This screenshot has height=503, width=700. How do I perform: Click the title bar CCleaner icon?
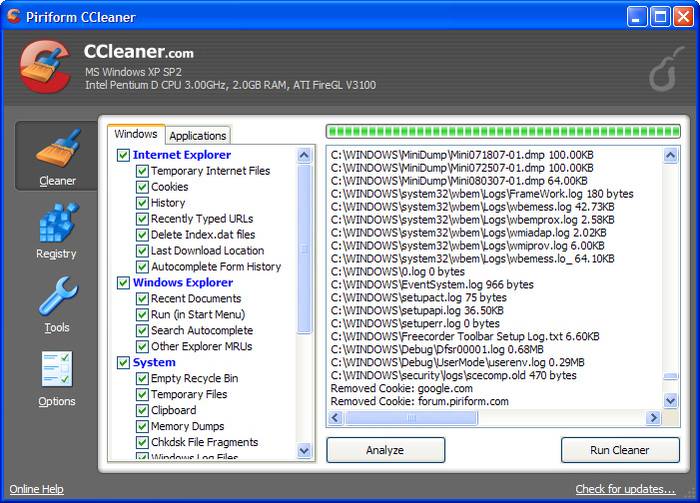click(13, 16)
